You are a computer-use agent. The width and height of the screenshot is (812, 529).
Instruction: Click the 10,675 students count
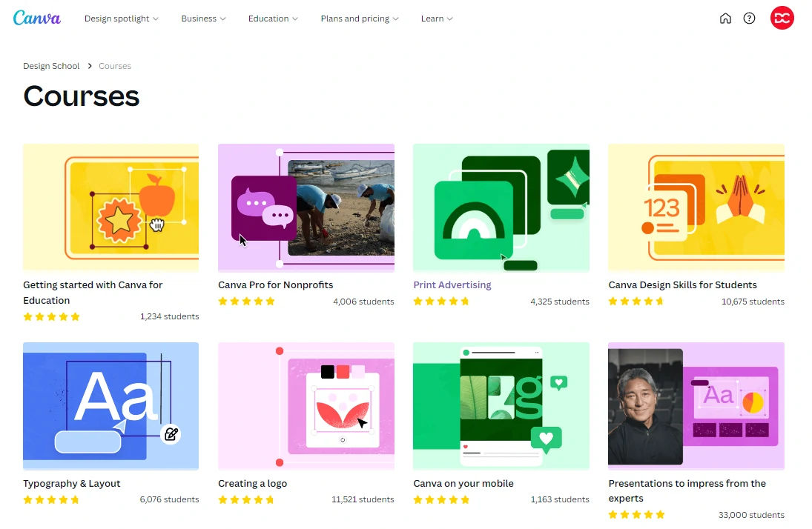[x=753, y=302]
